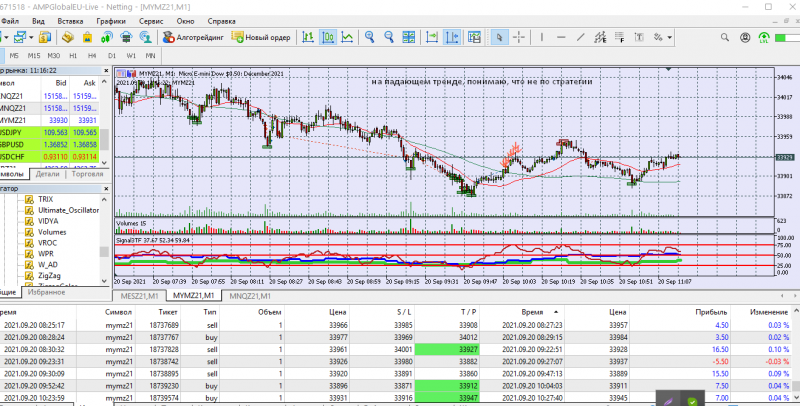
Task: Select the crosshair cursor tool
Action: click(521, 37)
